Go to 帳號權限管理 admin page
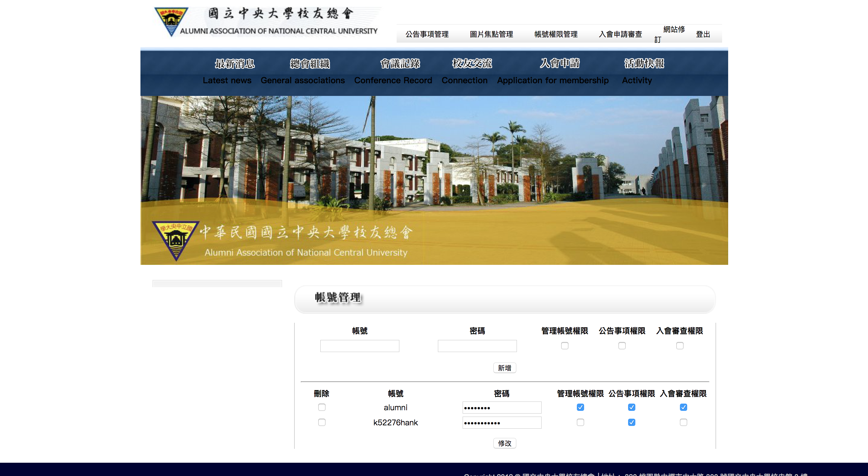The height and width of the screenshot is (476, 868). (x=556, y=34)
